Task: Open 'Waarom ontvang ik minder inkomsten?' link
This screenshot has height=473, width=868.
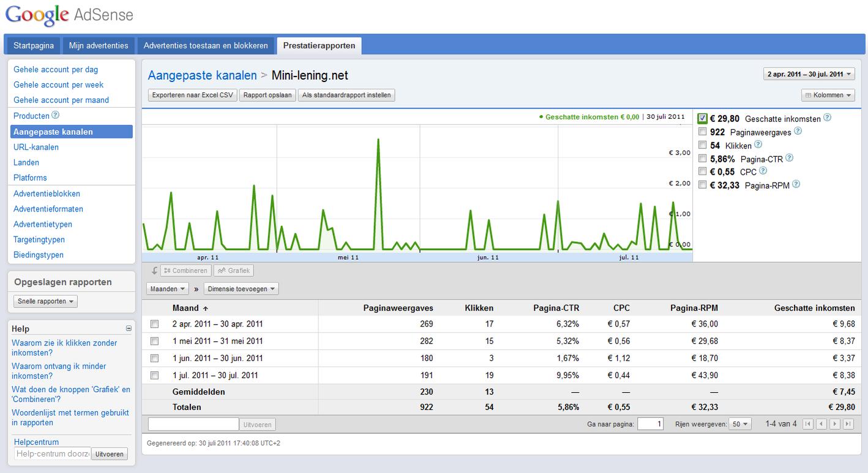Action: 59,371
